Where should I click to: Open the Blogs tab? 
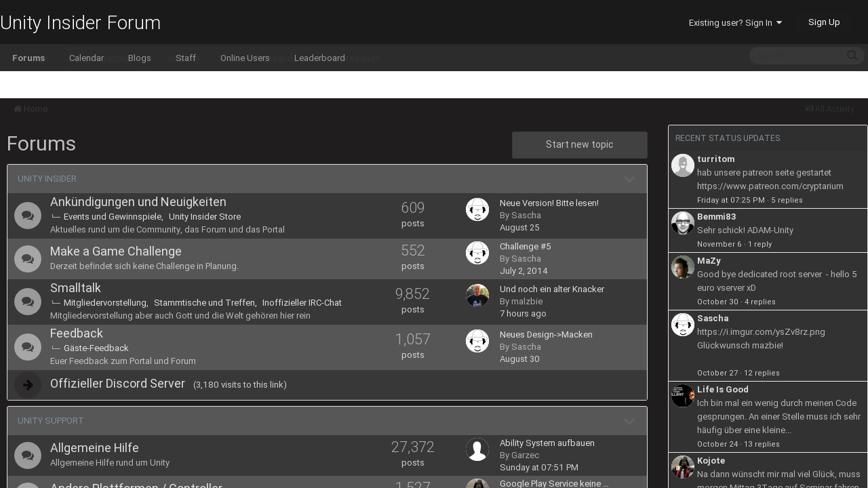(140, 58)
